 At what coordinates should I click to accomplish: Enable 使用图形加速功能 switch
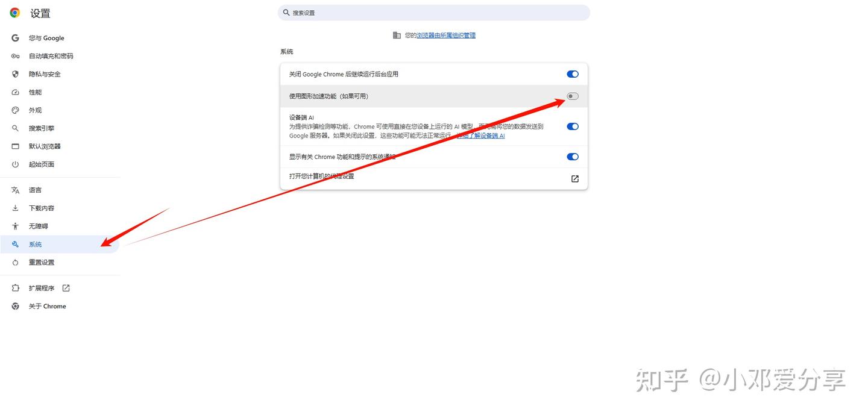[573, 96]
